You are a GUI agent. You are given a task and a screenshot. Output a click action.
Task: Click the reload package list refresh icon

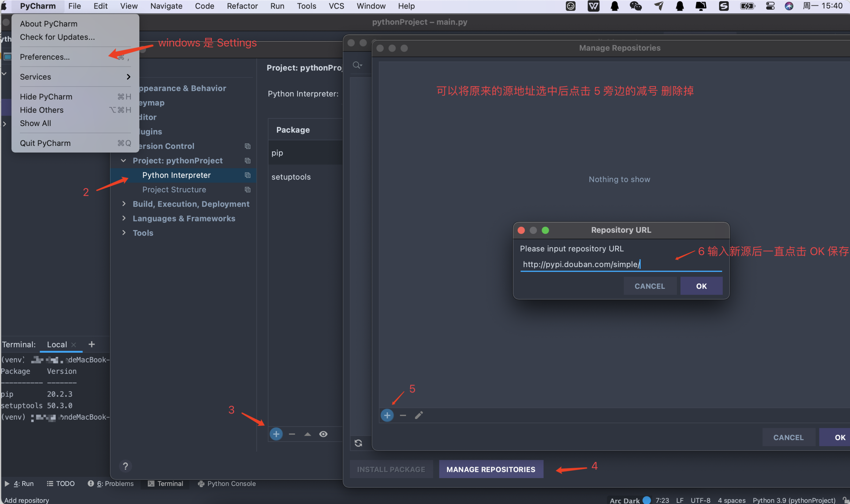[x=358, y=443]
